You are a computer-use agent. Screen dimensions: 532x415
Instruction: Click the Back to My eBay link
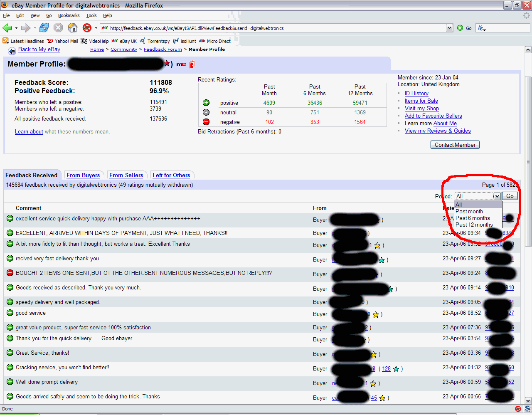(39, 49)
